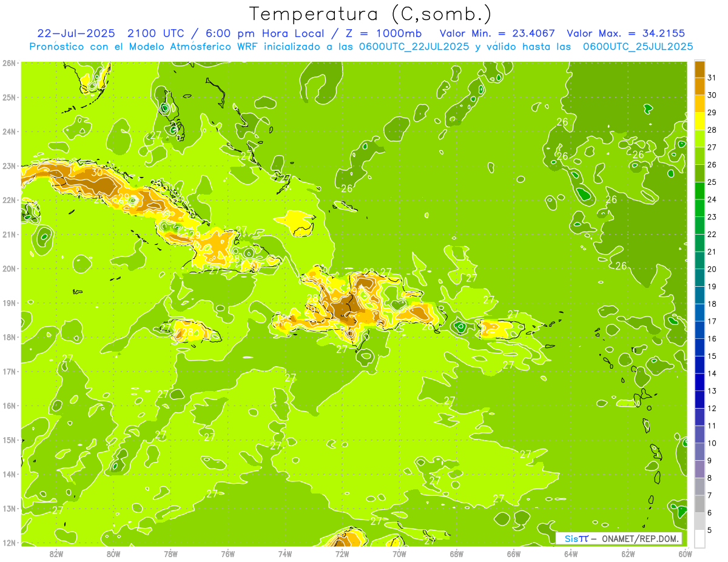Click the '23N' latitude axis label
The width and height of the screenshot is (728, 562).
8,166
